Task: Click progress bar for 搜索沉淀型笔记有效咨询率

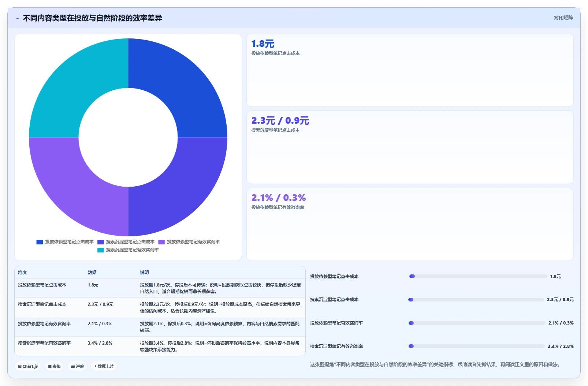Action: click(477, 346)
